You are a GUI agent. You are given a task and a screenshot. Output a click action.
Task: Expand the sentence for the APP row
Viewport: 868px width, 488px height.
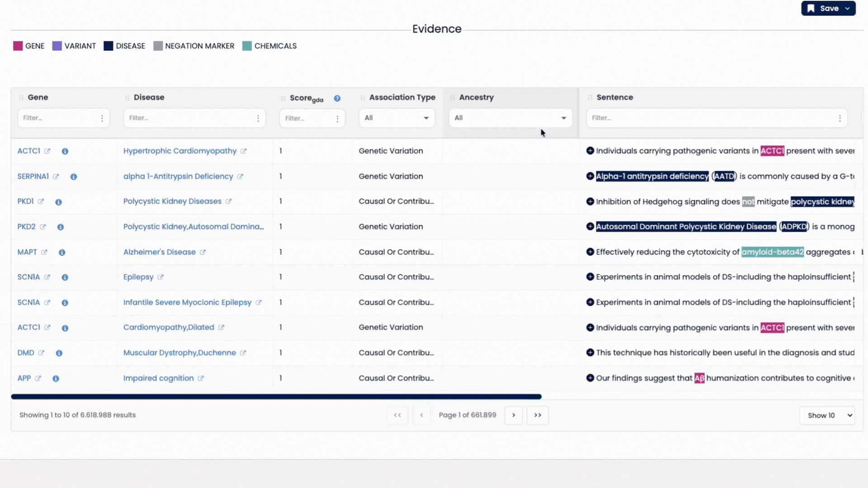tap(590, 378)
